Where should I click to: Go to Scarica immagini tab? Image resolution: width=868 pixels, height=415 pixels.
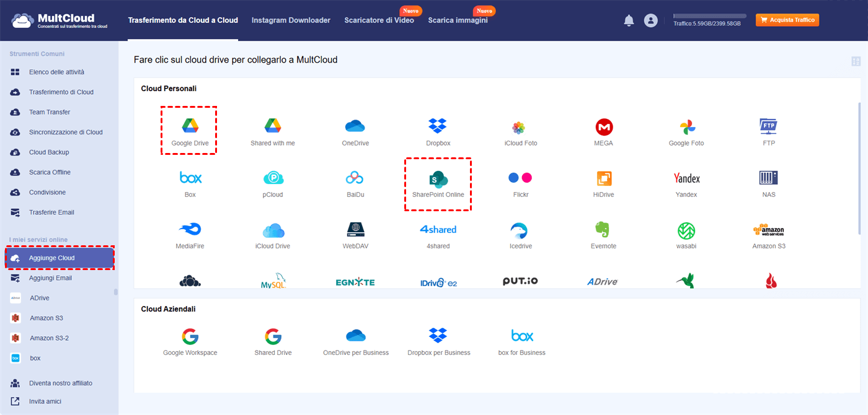click(458, 20)
